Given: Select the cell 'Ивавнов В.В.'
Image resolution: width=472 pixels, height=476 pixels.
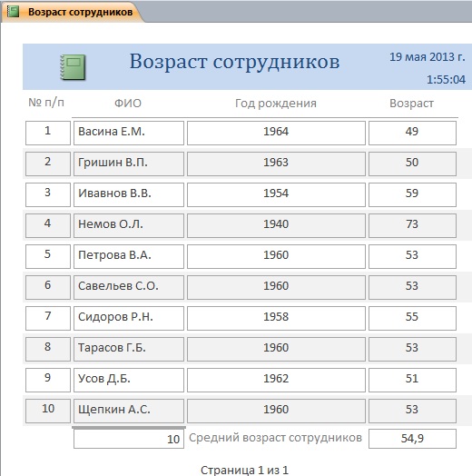Looking at the screenshot, I should 129,195.
